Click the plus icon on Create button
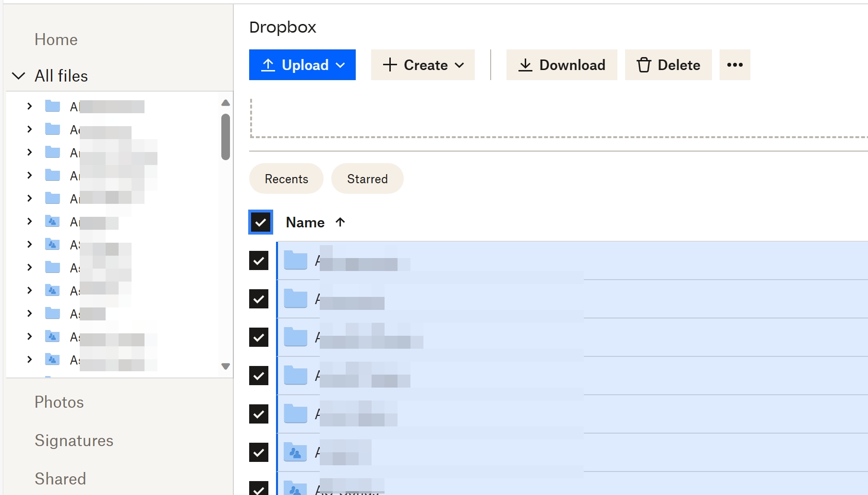 click(x=389, y=65)
